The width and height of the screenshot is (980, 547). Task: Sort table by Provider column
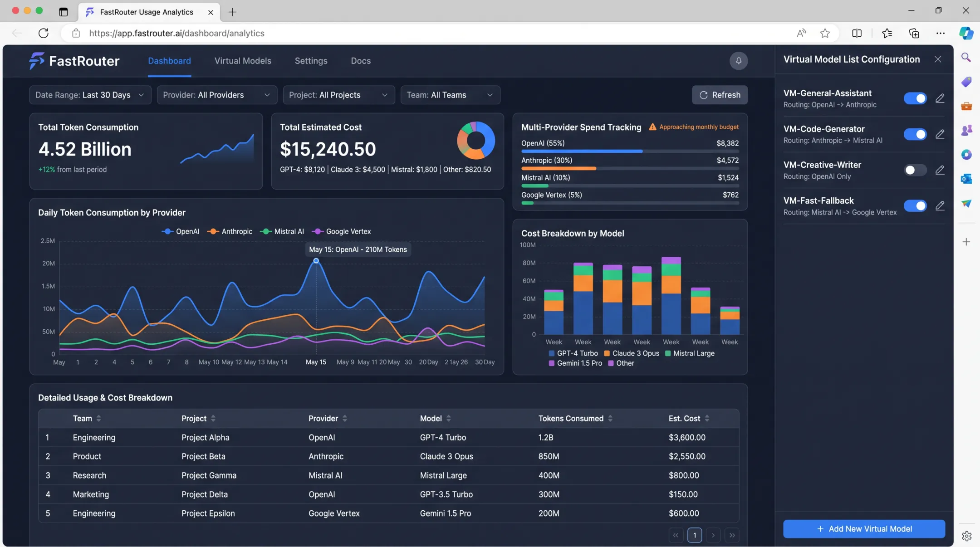click(x=328, y=418)
